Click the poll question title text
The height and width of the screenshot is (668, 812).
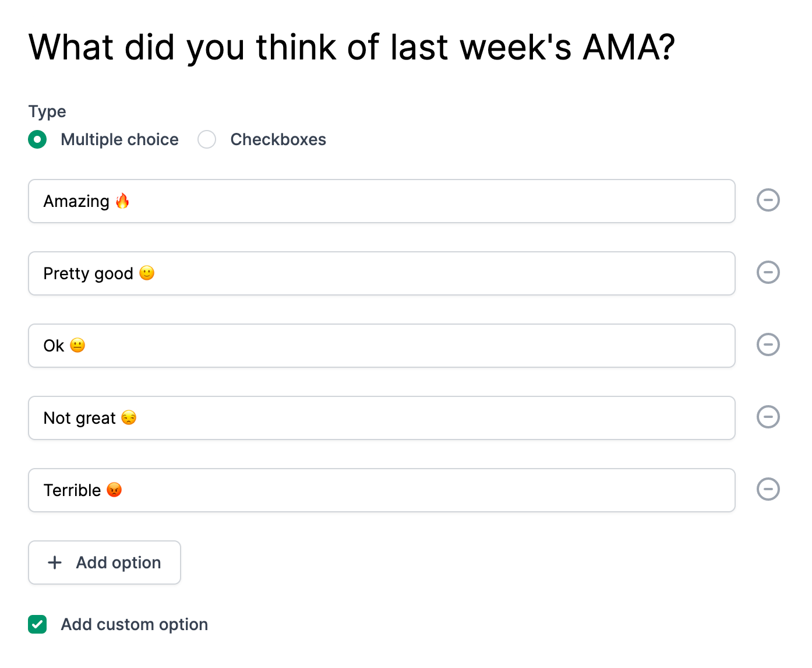[x=352, y=48]
